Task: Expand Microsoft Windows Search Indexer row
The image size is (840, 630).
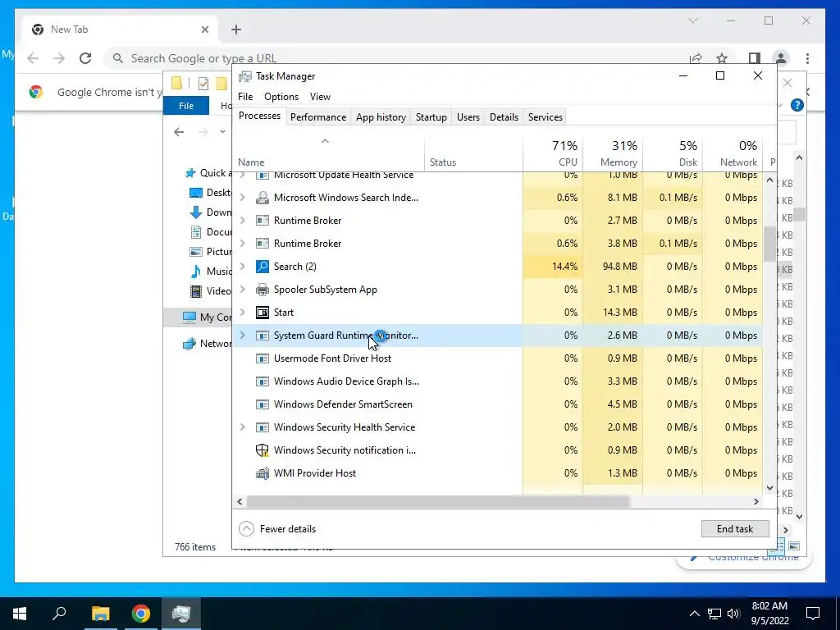Action: [x=242, y=198]
